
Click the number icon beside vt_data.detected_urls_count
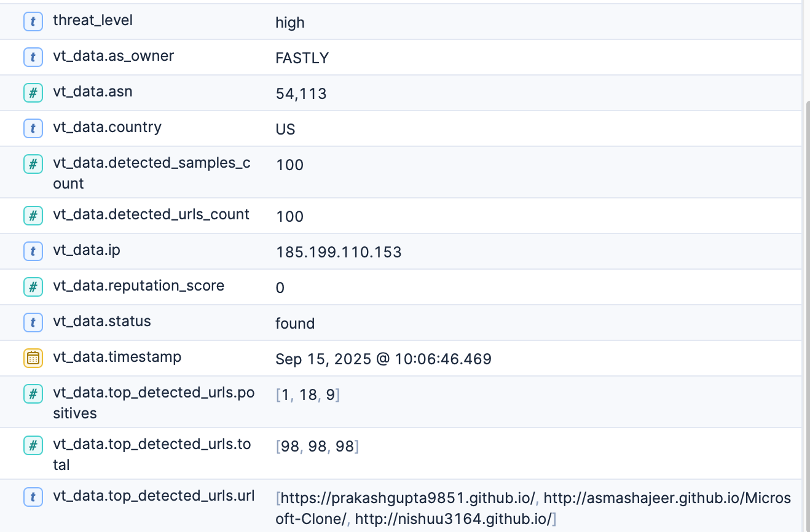coord(33,216)
